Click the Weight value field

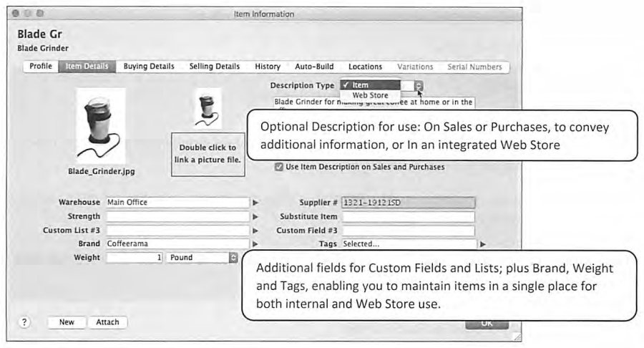(x=135, y=258)
